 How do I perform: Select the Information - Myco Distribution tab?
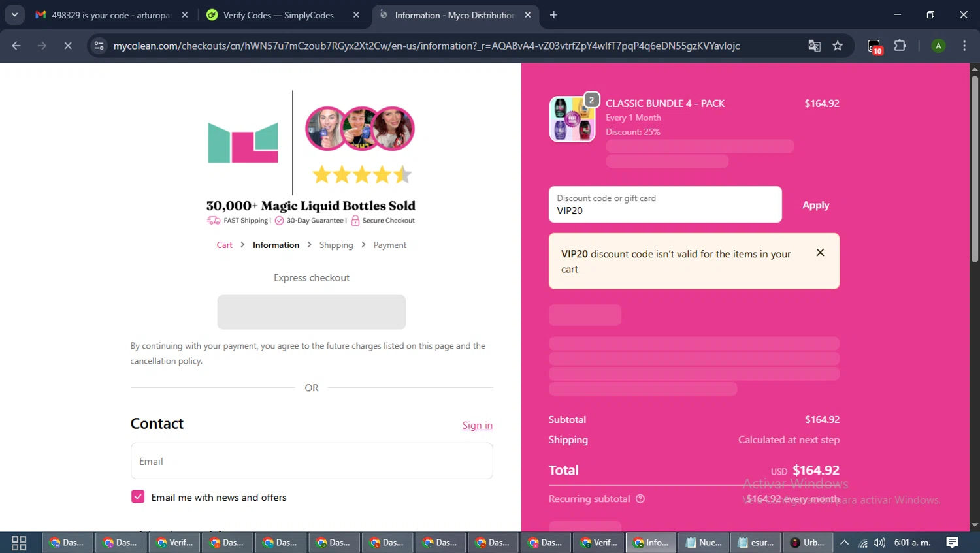(454, 15)
